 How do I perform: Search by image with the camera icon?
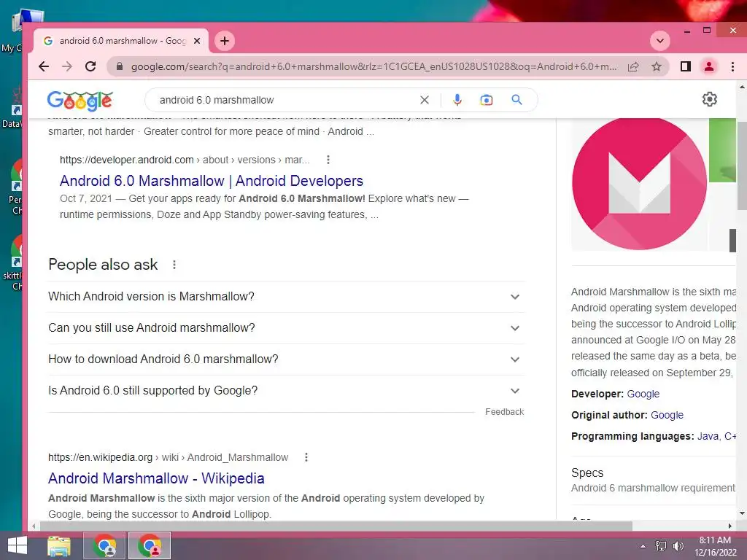tap(487, 100)
